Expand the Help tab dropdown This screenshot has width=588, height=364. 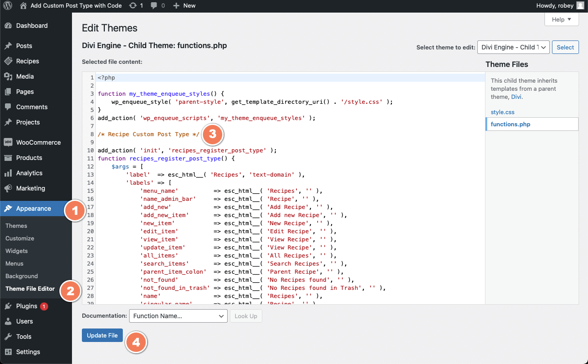(561, 19)
